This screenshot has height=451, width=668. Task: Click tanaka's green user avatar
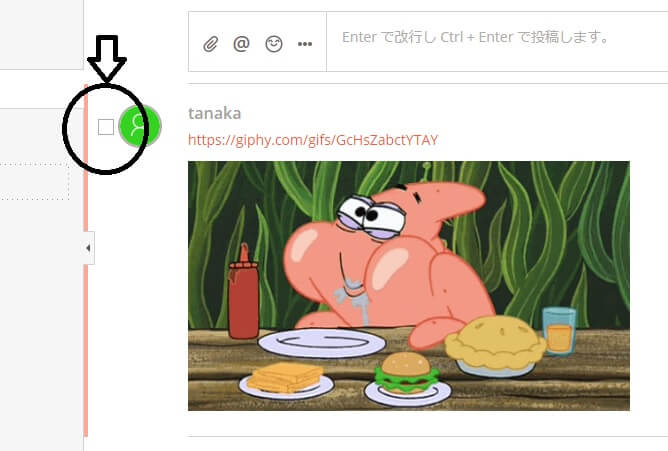click(x=140, y=126)
